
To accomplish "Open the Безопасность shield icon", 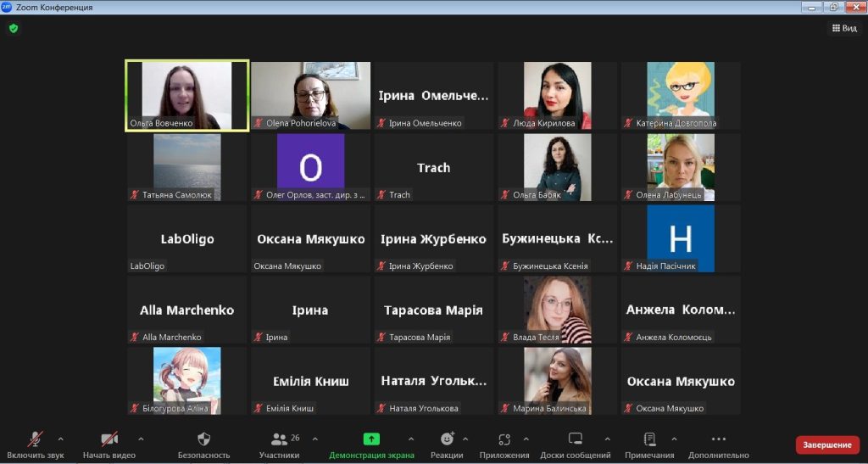I will click(x=203, y=439).
